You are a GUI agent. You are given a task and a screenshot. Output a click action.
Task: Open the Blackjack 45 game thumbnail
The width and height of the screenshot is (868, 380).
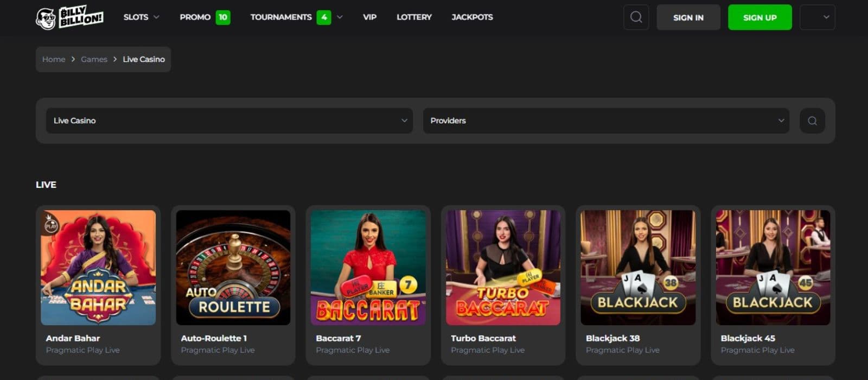(x=773, y=268)
